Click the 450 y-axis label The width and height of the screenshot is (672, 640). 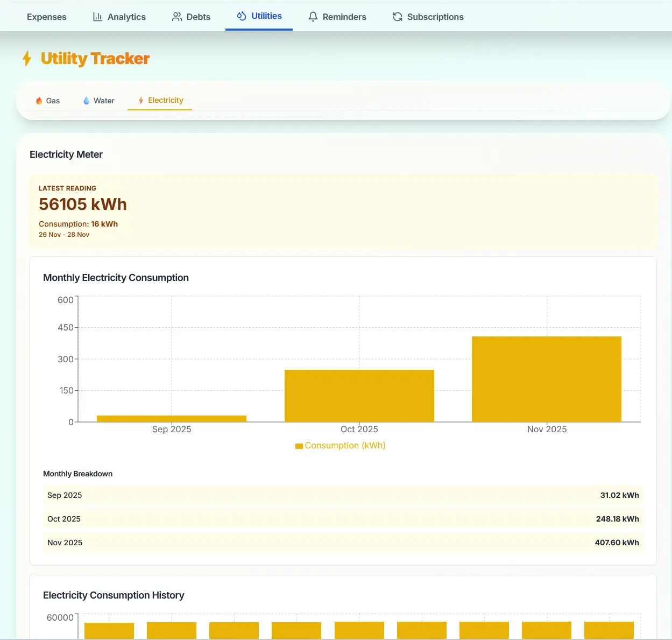pyautogui.click(x=66, y=327)
